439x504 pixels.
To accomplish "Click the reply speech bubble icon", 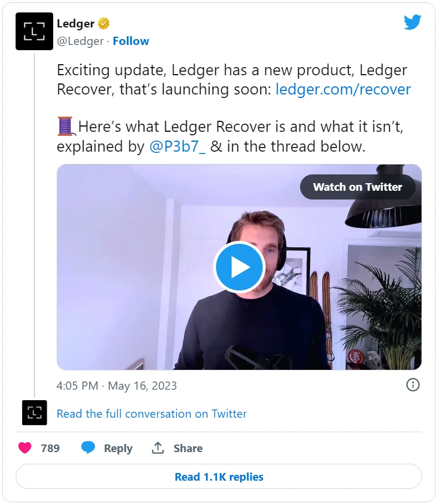I will (88, 448).
